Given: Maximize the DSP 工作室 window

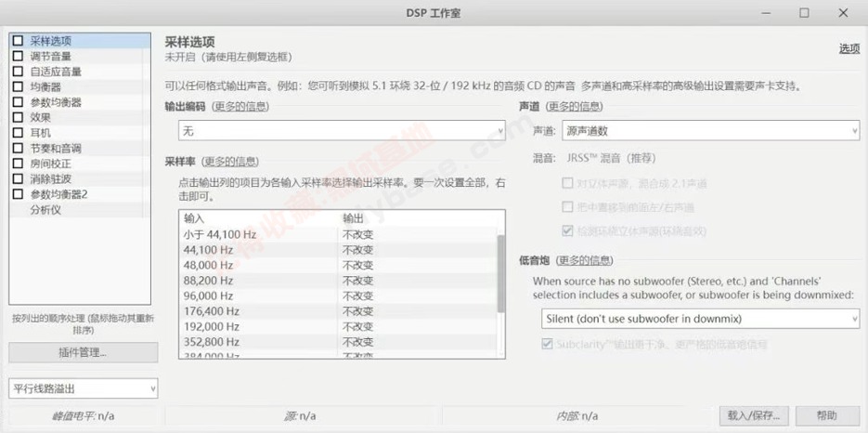Looking at the screenshot, I should [804, 13].
